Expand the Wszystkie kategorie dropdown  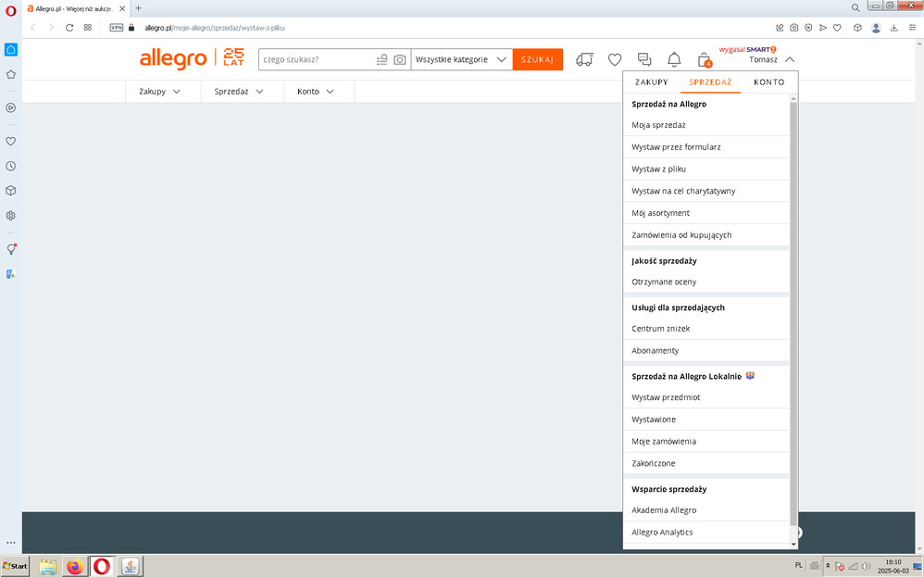[461, 59]
